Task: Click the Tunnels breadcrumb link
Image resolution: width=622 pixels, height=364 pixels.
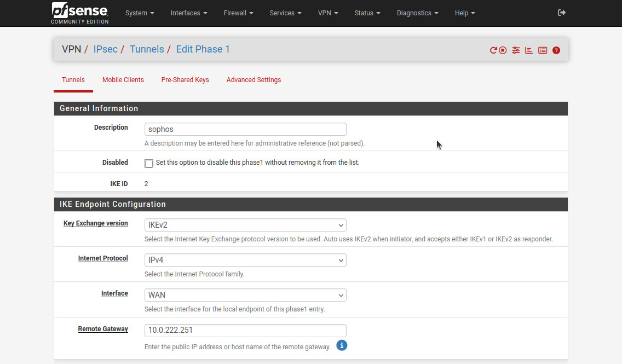Action: [147, 49]
